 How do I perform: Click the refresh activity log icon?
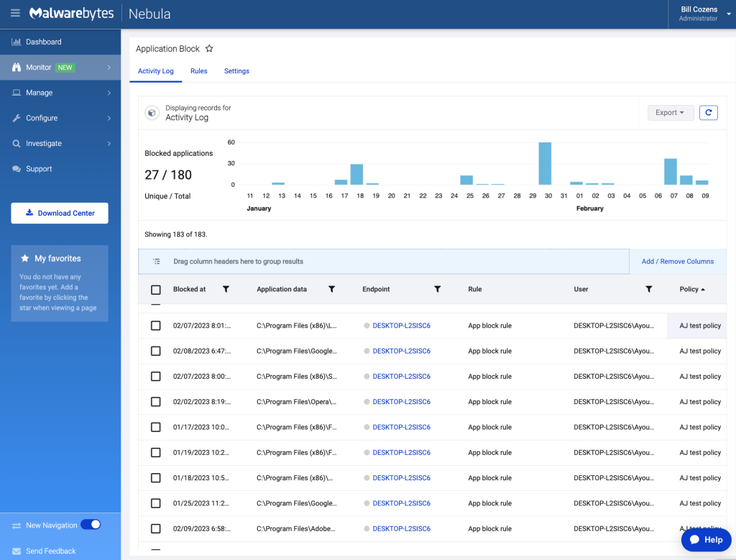pyautogui.click(x=708, y=113)
